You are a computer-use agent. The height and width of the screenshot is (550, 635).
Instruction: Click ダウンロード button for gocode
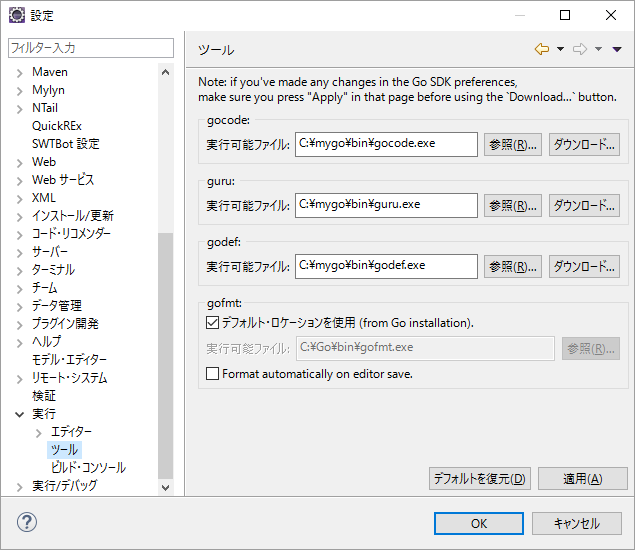[x=584, y=145]
